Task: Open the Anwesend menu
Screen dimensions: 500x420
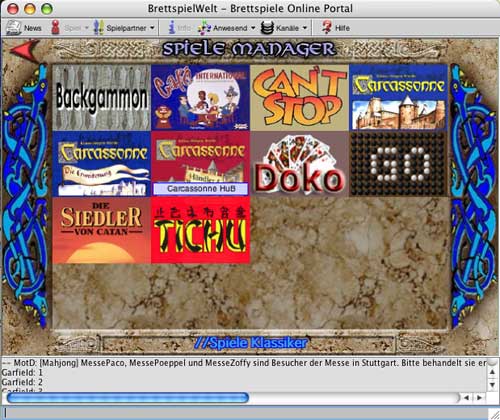Action: pyautogui.click(x=227, y=28)
